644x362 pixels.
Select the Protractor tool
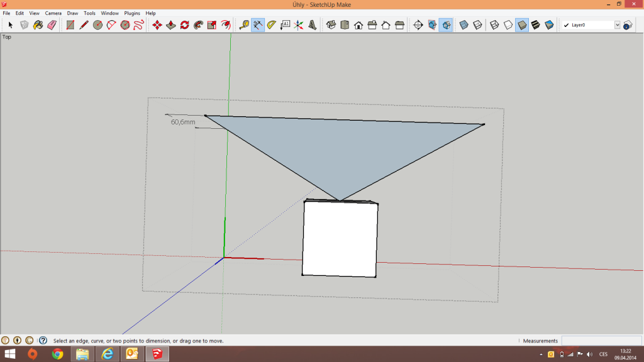click(x=271, y=25)
